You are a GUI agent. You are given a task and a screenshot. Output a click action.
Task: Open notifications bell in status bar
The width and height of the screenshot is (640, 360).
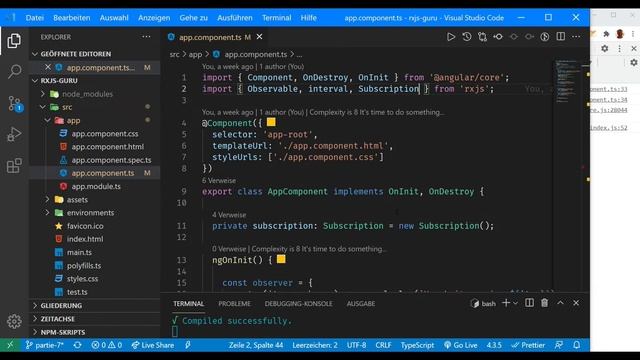[x=576, y=345]
